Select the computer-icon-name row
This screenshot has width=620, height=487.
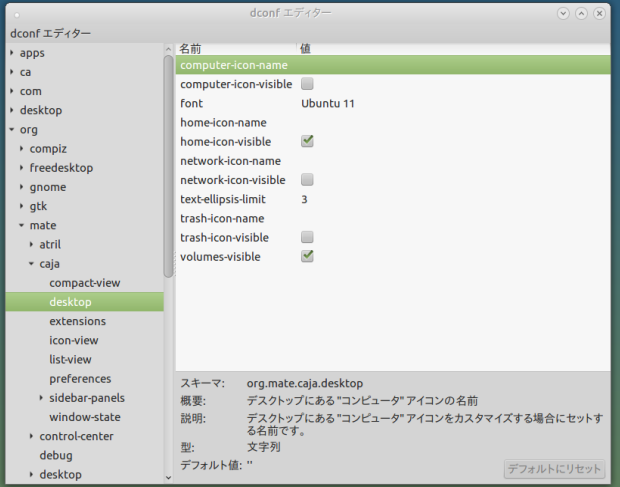coord(393,65)
